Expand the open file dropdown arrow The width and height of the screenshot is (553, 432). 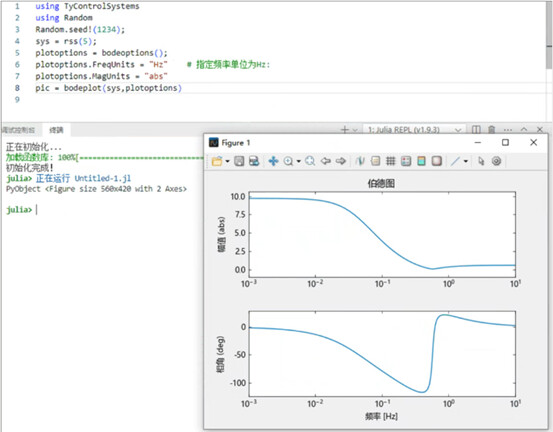click(227, 162)
